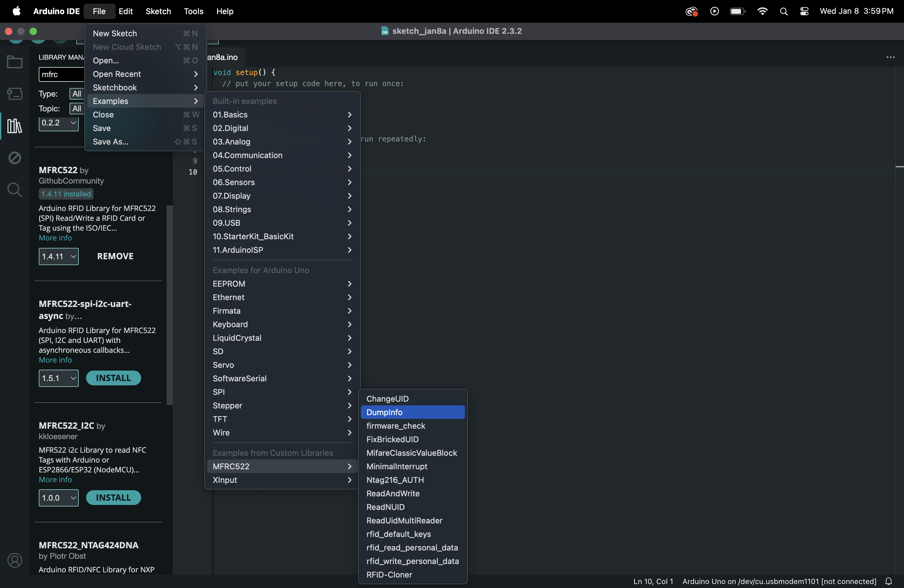Select the Library Manager sidebar icon
The height and width of the screenshot is (588, 904).
click(15, 126)
